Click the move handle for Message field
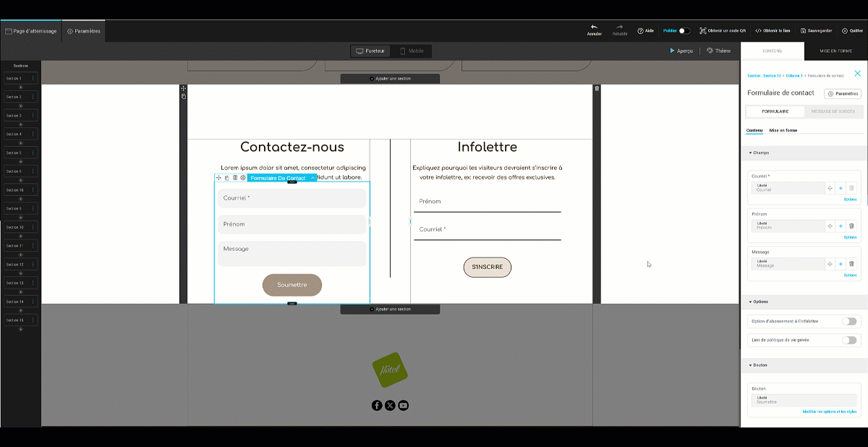 [830, 264]
